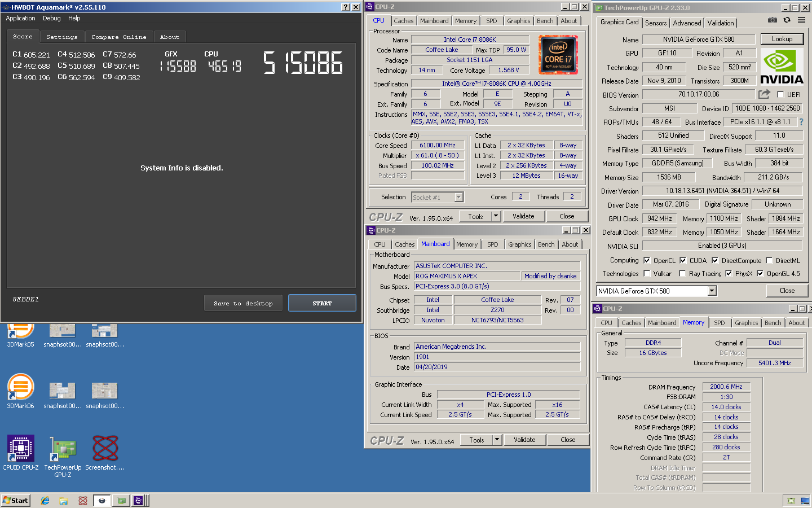
Task: Click the Lookup button in GPU-Z
Action: pyautogui.click(x=782, y=39)
